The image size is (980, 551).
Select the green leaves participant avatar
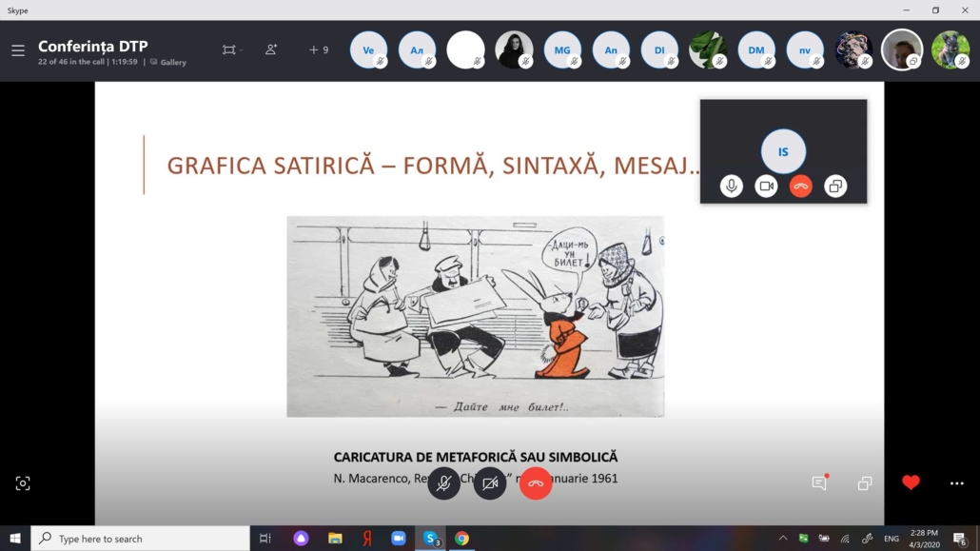[708, 50]
